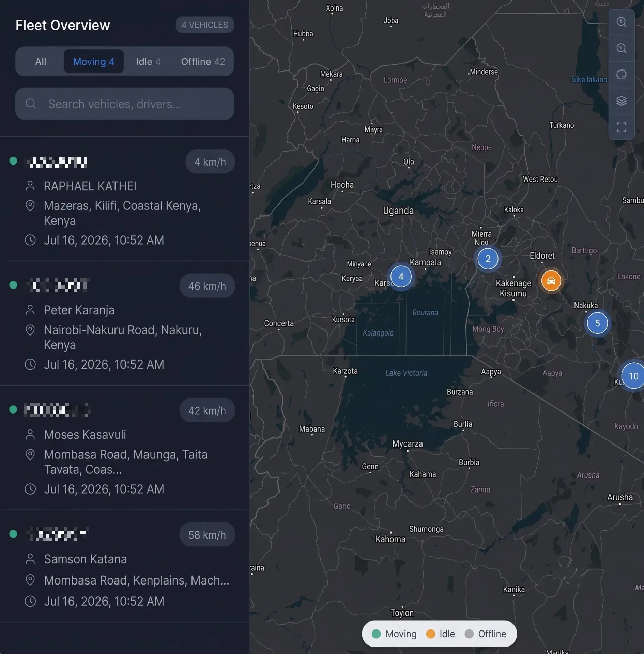Image resolution: width=644 pixels, height=654 pixels.
Task: Open the cluster of 4 near Kampala
Action: tap(401, 277)
